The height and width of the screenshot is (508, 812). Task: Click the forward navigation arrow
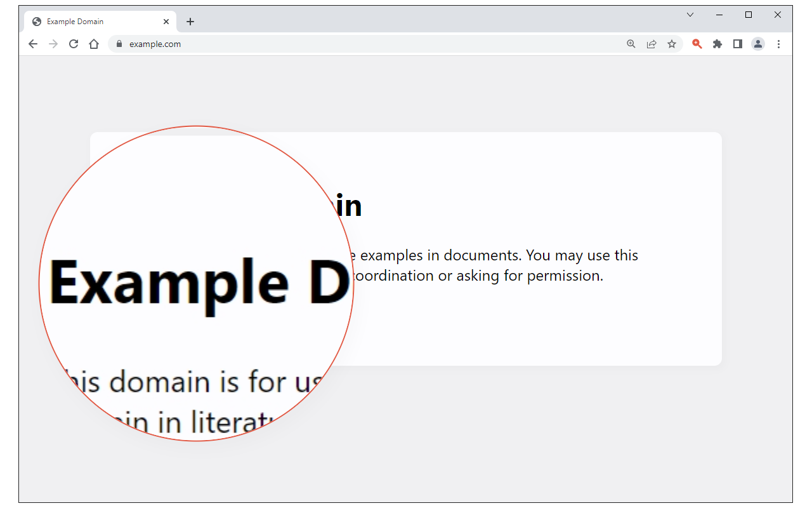[x=53, y=44]
